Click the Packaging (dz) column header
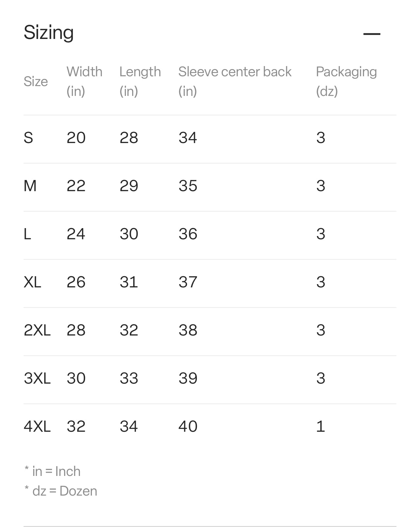Screen dimensions: 420x527 [x=346, y=81]
